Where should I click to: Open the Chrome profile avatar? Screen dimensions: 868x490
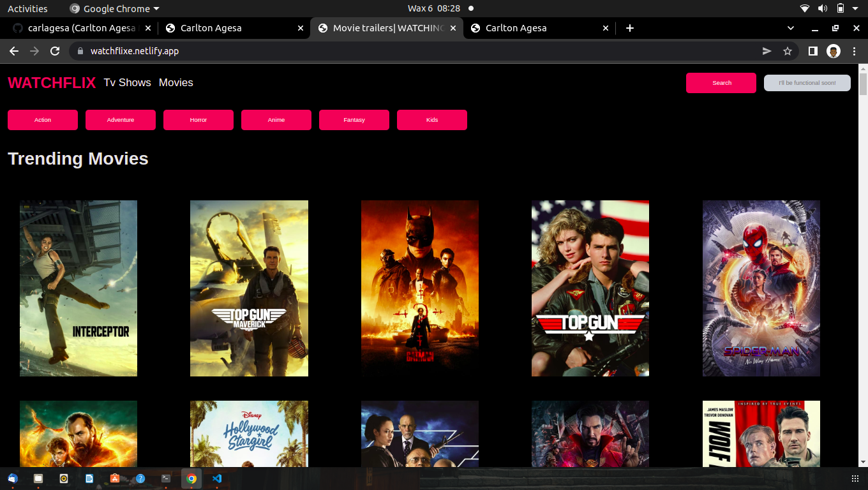[834, 51]
